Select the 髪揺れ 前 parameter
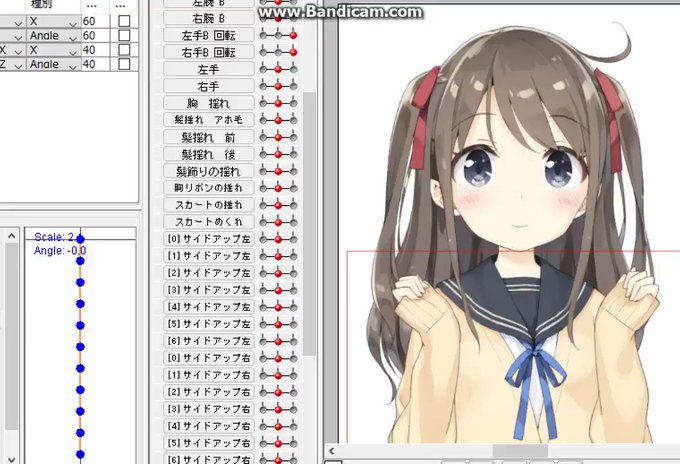 click(x=209, y=137)
